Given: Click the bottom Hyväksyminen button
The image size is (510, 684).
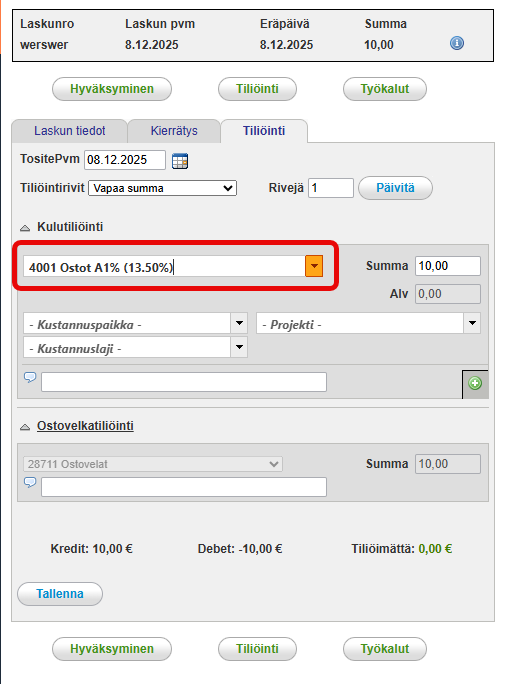Looking at the screenshot, I should click(112, 649).
